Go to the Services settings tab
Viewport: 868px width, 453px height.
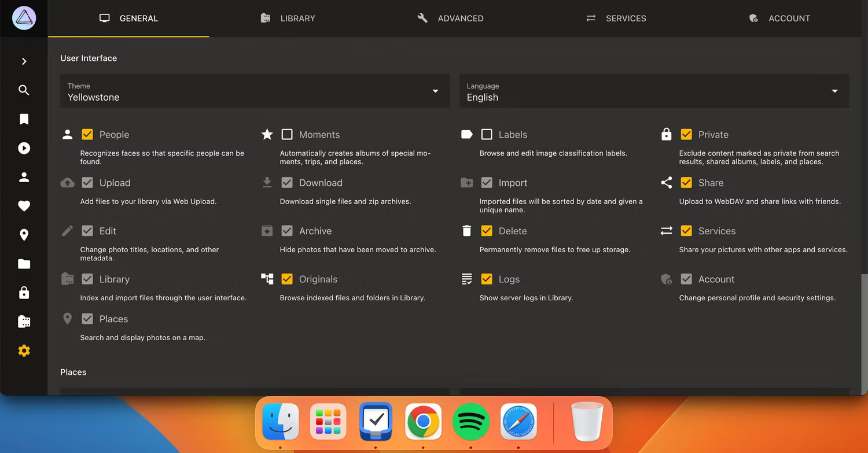pyautogui.click(x=616, y=19)
